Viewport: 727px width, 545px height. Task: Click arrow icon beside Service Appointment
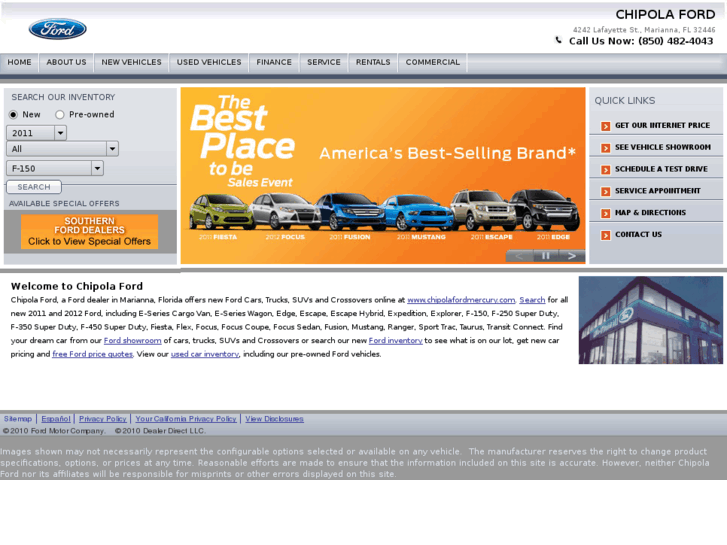[606, 192]
